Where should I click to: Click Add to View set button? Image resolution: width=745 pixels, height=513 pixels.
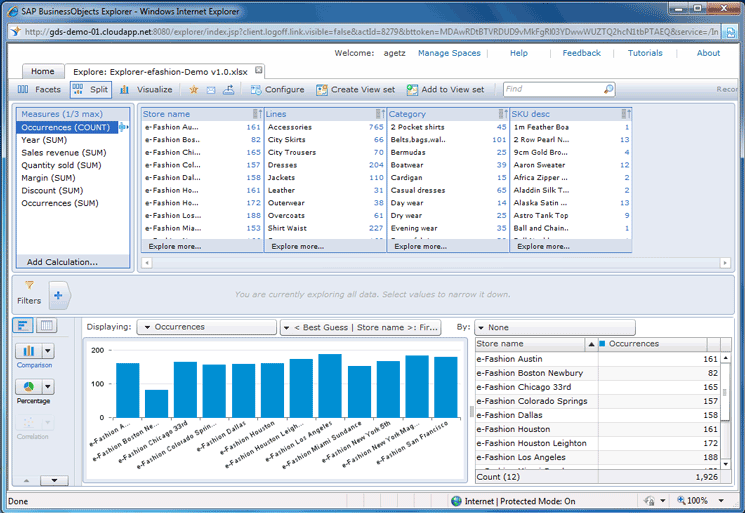(x=446, y=89)
